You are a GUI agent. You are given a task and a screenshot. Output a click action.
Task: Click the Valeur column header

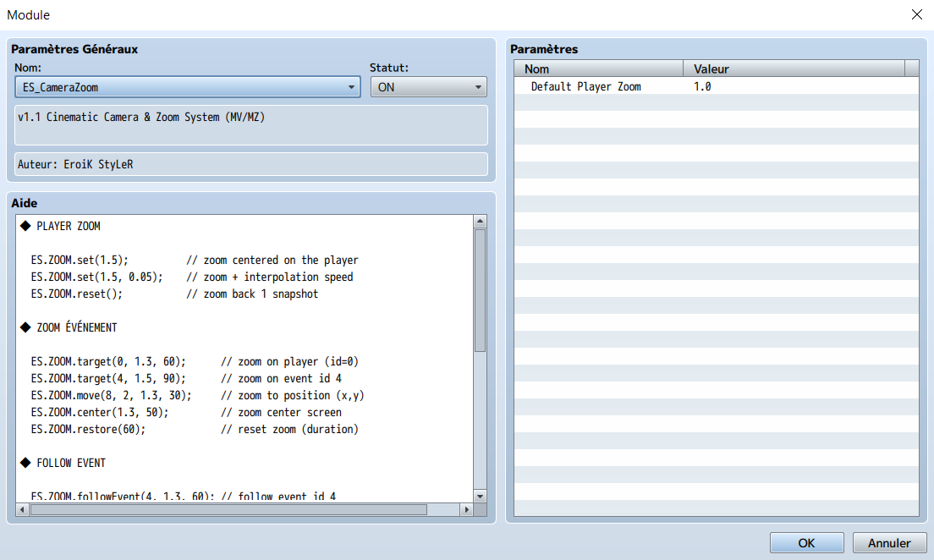point(794,69)
